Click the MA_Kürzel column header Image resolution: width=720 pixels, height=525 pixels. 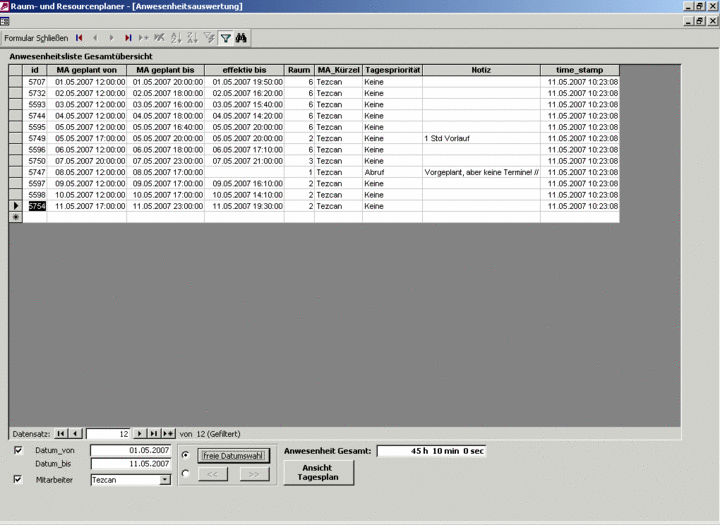pyautogui.click(x=338, y=70)
